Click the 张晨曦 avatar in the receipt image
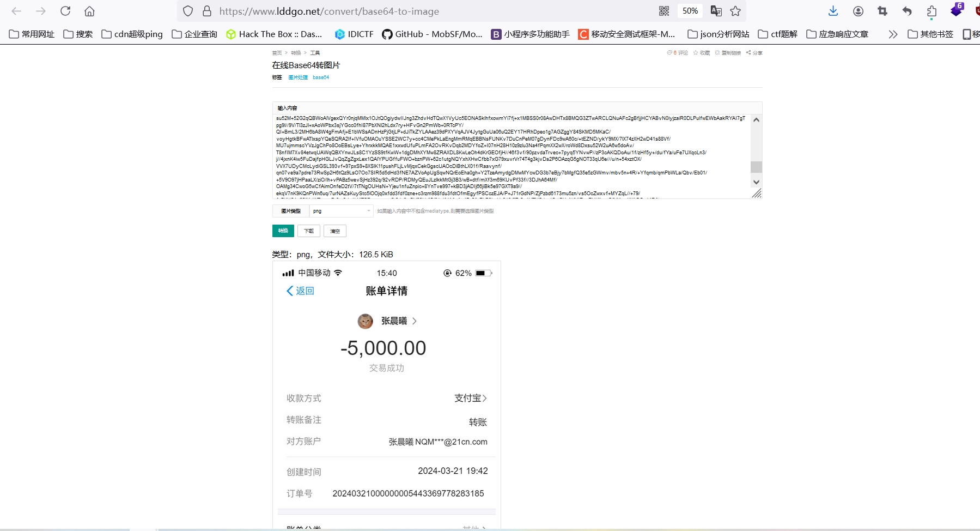 point(365,321)
